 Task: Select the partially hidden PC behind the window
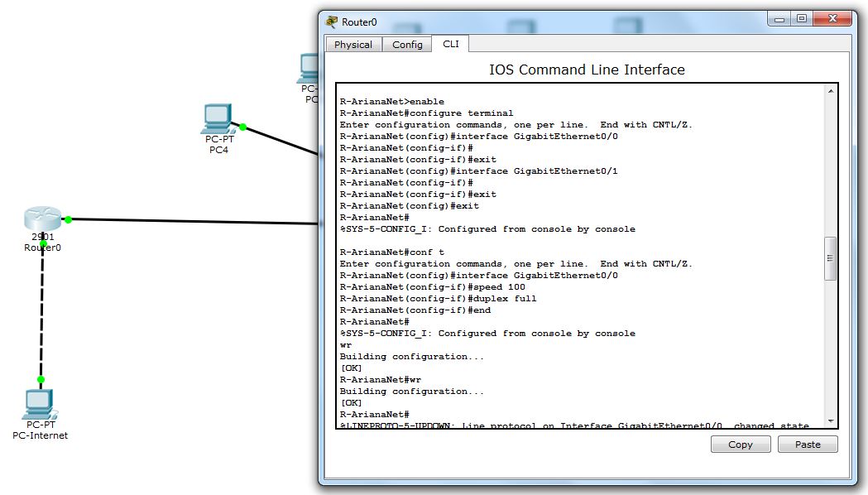[309, 68]
